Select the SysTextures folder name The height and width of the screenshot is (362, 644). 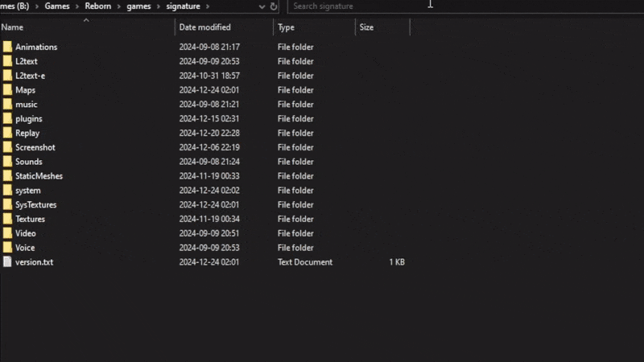(x=36, y=205)
